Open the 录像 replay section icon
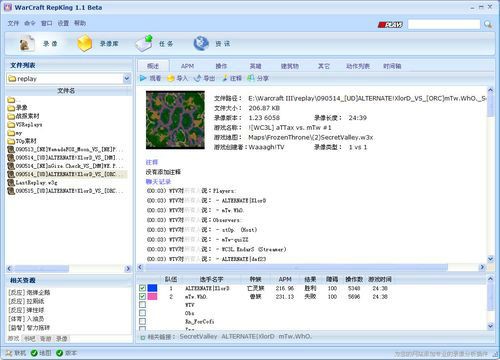The height and width of the screenshot is (360, 500). click(26, 43)
